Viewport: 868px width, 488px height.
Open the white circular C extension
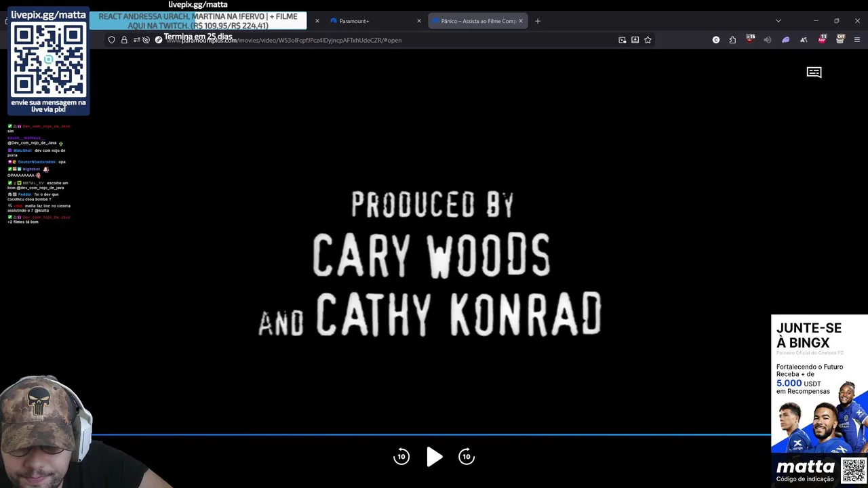tap(716, 40)
